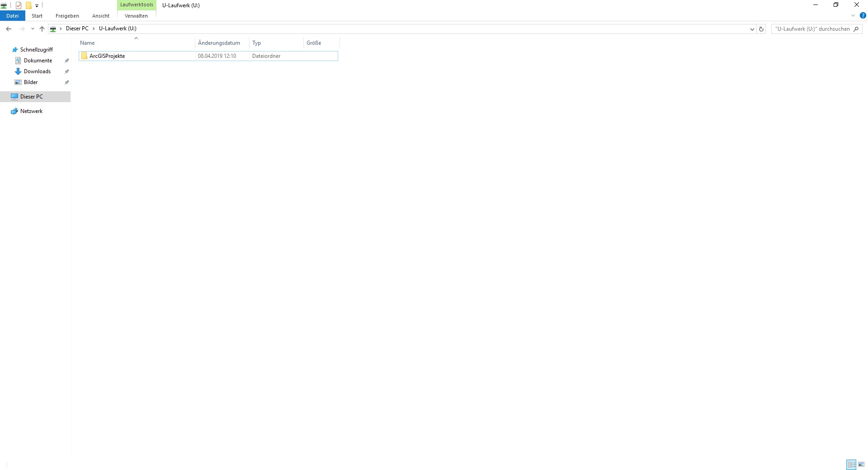The width and height of the screenshot is (868, 470).
Task: Switch to large thumbnails view icon
Action: click(861, 465)
